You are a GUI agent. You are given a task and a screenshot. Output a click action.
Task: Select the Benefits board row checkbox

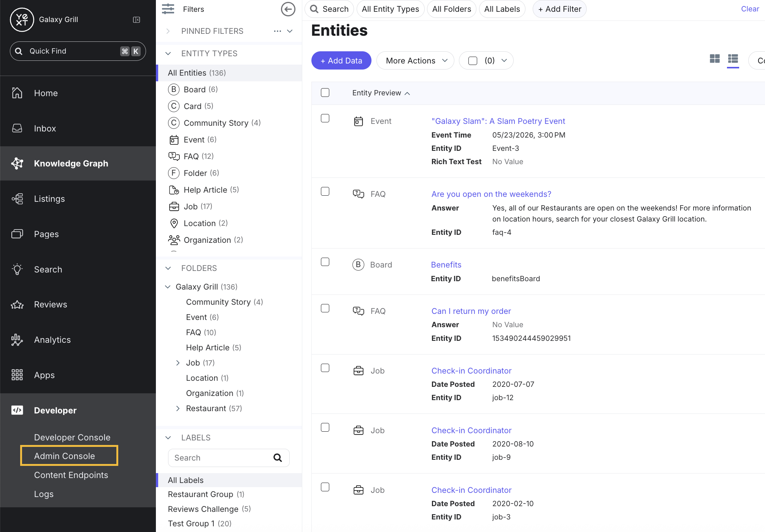[x=325, y=262]
